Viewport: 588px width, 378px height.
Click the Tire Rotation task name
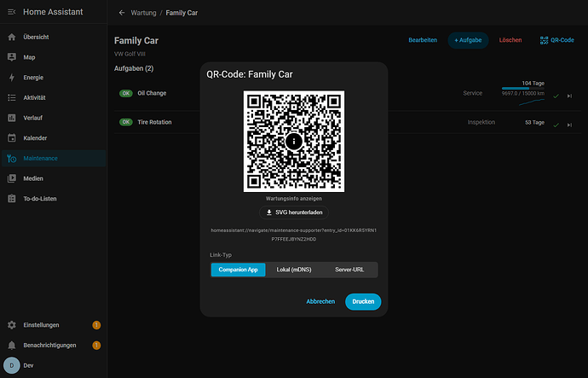tap(154, 122)
